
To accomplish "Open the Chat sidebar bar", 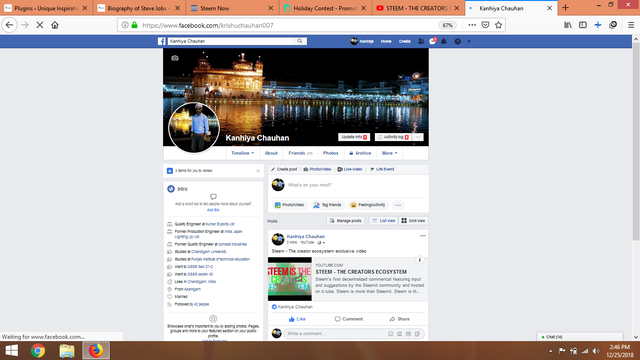I will pos(580,337).
